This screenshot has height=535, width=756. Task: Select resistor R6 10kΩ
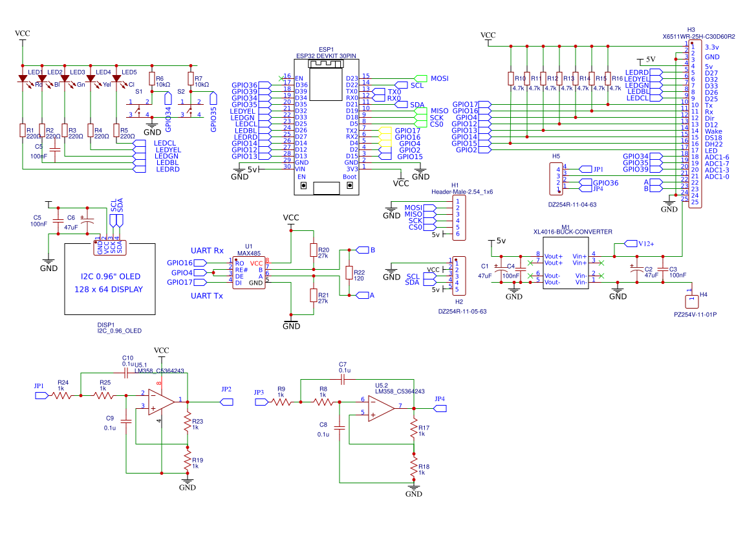coord(152,79)
